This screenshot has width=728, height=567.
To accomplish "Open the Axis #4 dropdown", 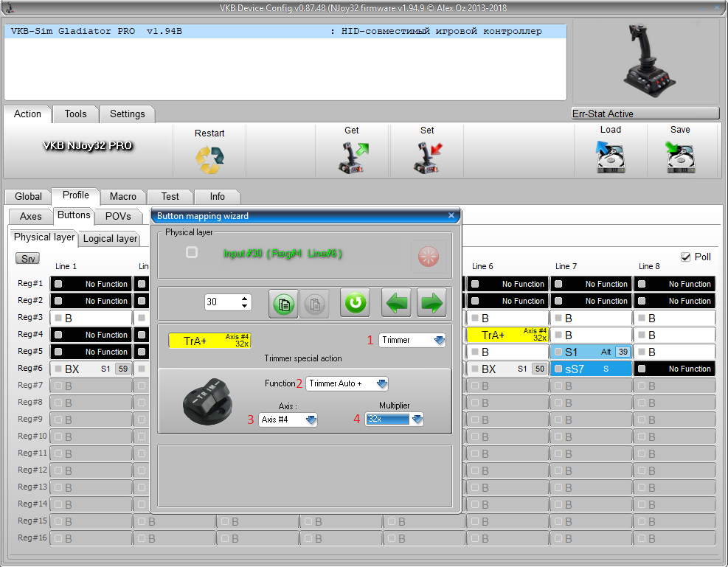I will 288,420.
